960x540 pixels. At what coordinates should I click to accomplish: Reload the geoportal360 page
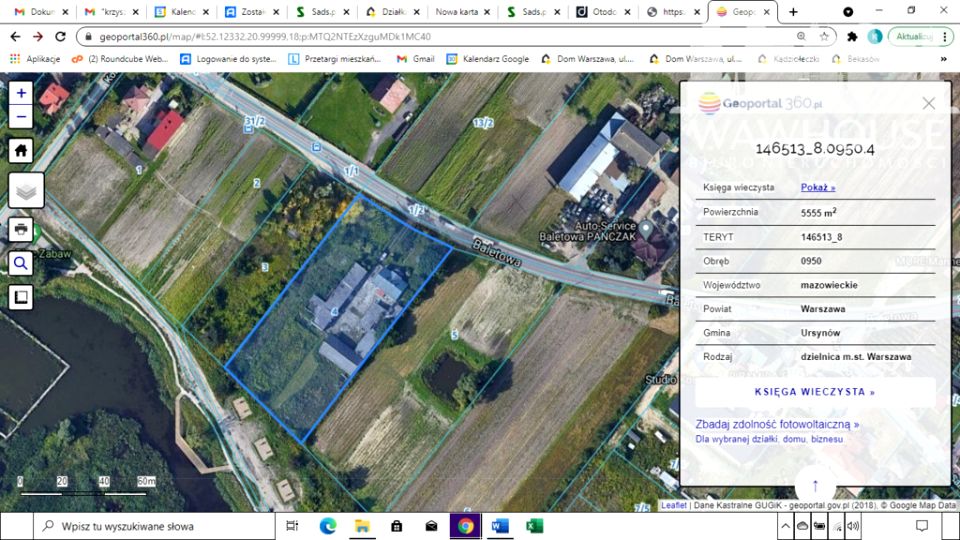coord(60,37)
